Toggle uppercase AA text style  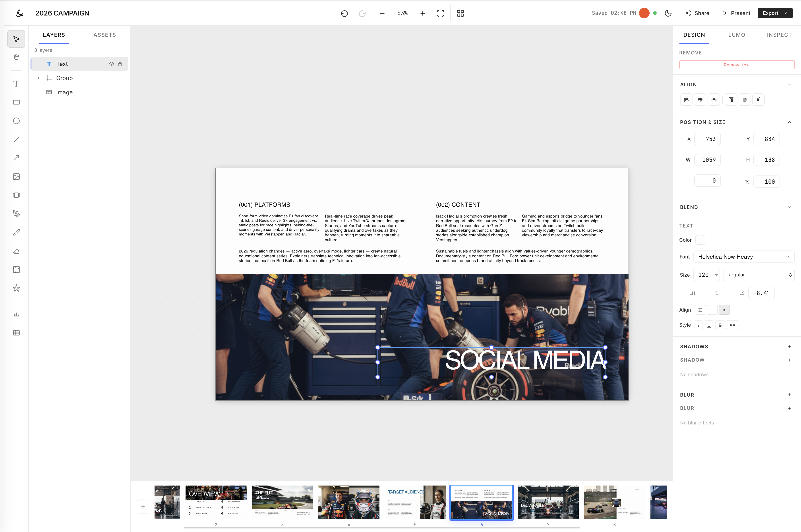pyautogui.click(x=732, y=325)
